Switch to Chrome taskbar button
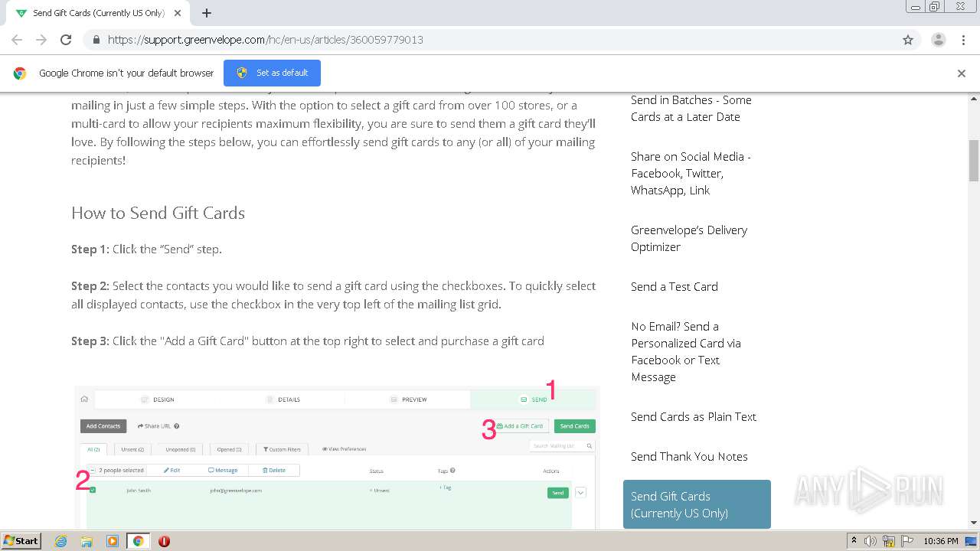The height and width of the screenshot is (551, 980). [138, 541]
